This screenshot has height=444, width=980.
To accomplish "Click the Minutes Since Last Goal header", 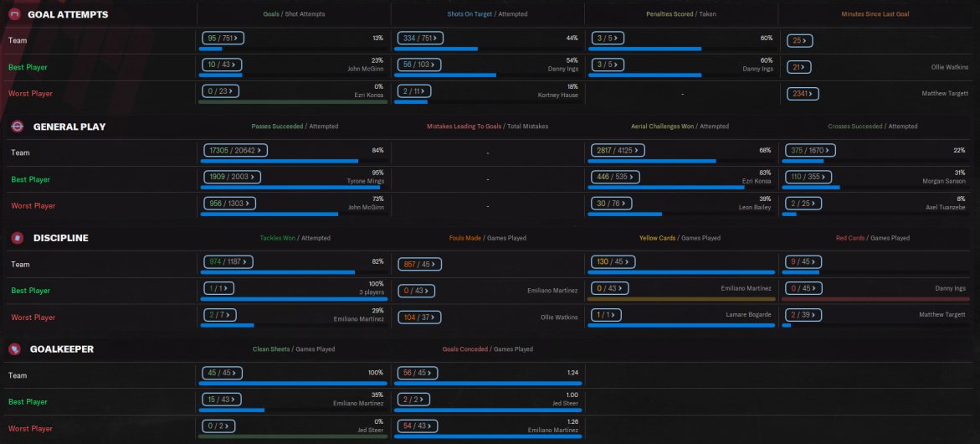I will point(875,13).
